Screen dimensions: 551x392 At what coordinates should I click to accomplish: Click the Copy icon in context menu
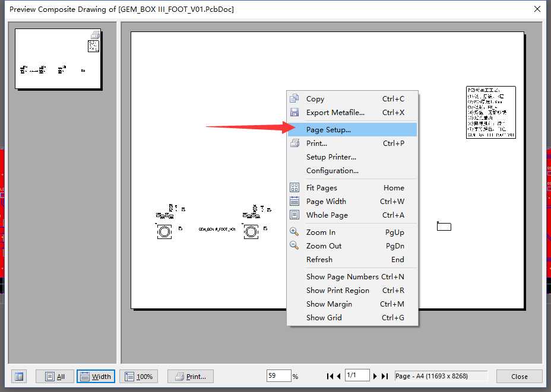point(294,98)
